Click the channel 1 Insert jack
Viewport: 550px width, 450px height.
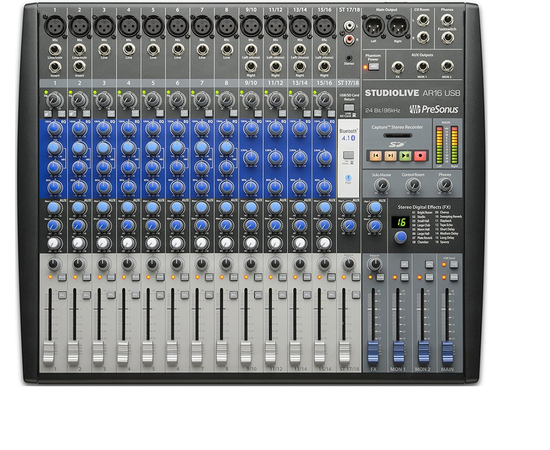tap(54, 67)
